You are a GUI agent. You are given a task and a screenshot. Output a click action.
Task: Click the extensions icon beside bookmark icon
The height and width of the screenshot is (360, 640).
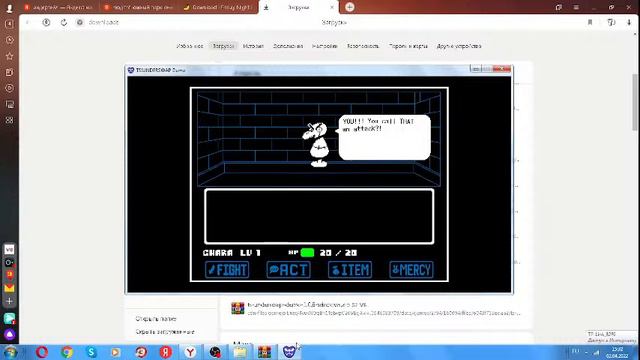tap(611, 22)
